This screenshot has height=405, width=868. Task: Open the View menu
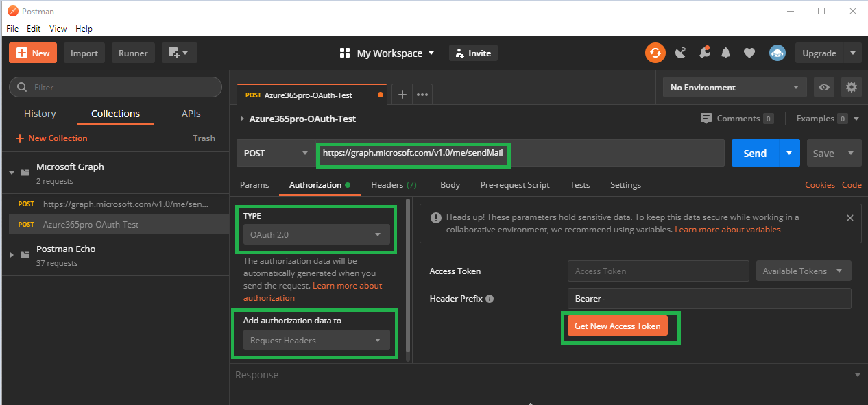point(58,29)
